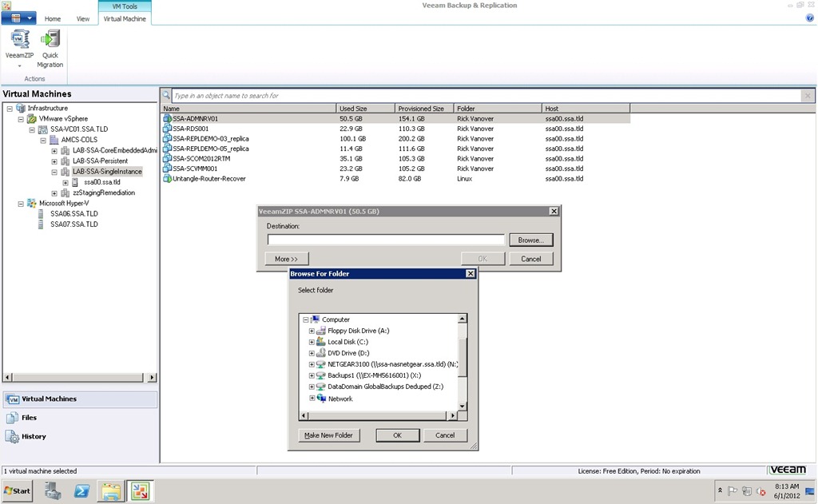Collapse the AMCS-COLS datacenter node
818x504 pixels.
[x=43, y=141]
